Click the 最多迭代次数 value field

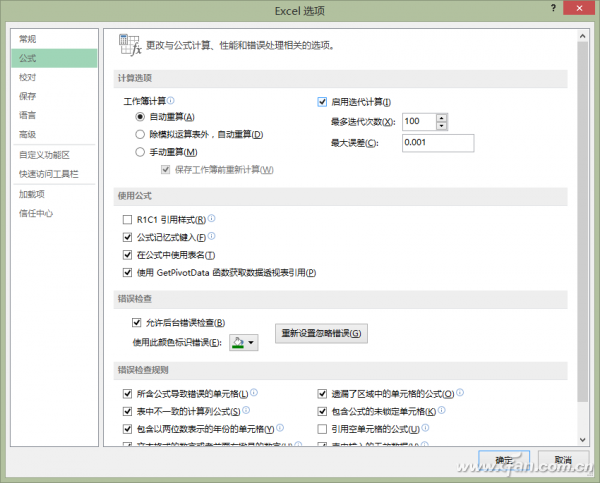tap(419, 122)
